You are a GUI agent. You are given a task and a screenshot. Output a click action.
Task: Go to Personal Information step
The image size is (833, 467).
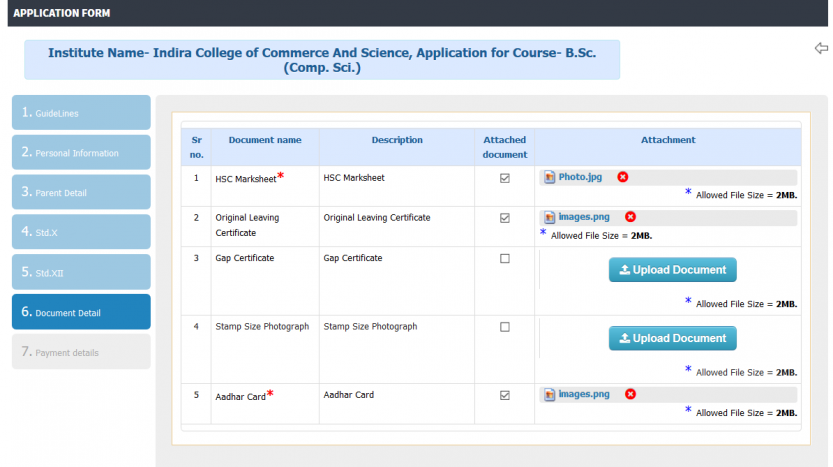[81, 152]
